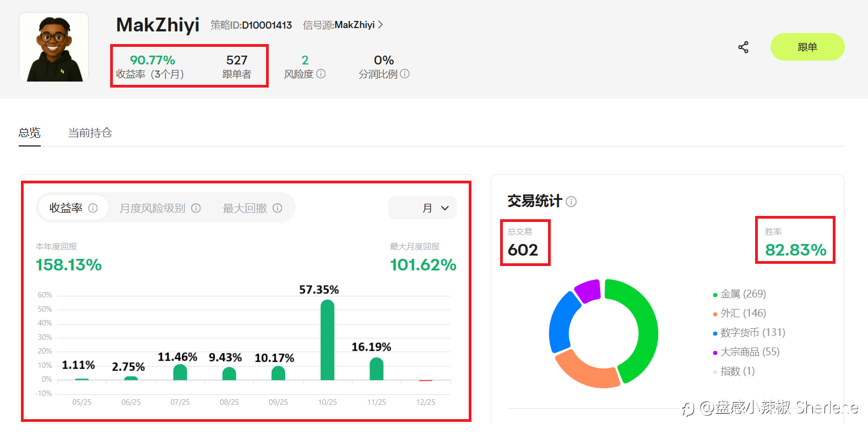Screen dimensions: 868x434
Task: Click info icon next to 最大回撤
Action: pyautogui.click(x=278, y=208)
